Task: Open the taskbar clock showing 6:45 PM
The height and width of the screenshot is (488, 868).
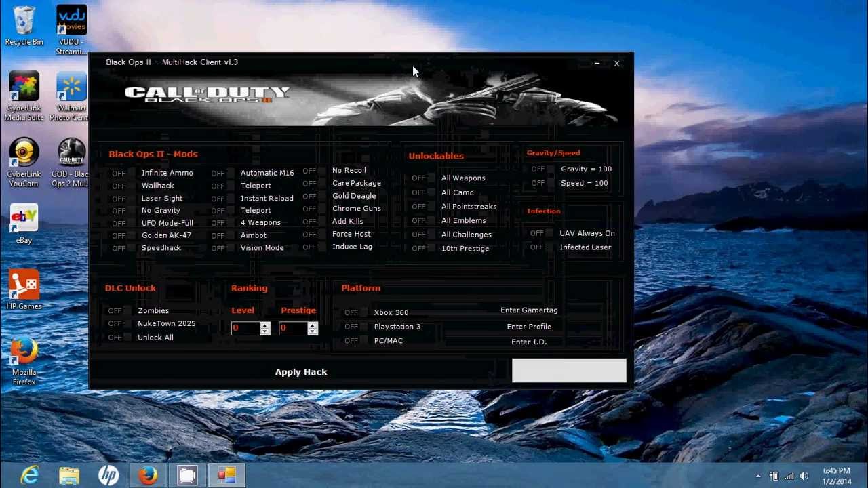Action: [836, 476]
